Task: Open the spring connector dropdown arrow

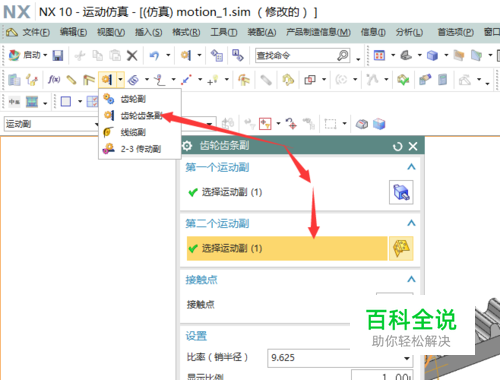Action: click(147, 80)
